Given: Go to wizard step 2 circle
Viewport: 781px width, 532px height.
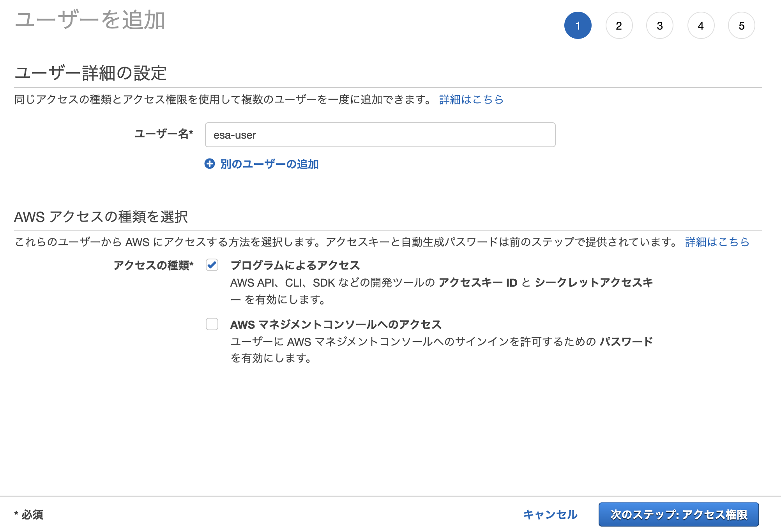Looking at the screenshot, I should pos(619,26).
